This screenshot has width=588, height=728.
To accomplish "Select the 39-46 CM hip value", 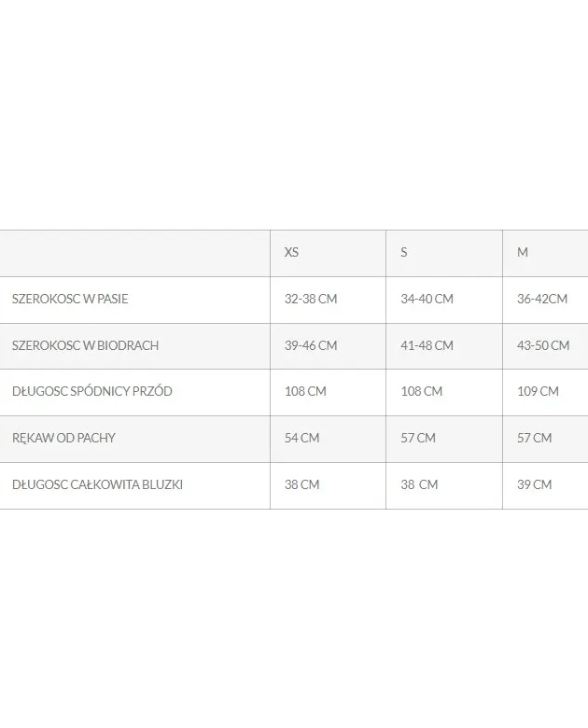I will pyautogui.click(x=311, y=345).
